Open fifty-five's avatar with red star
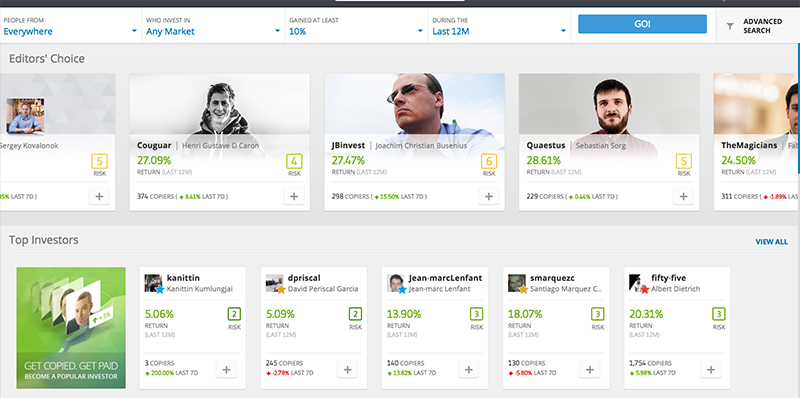The width and height of the screenshot is (800, 398). (638, 283)
